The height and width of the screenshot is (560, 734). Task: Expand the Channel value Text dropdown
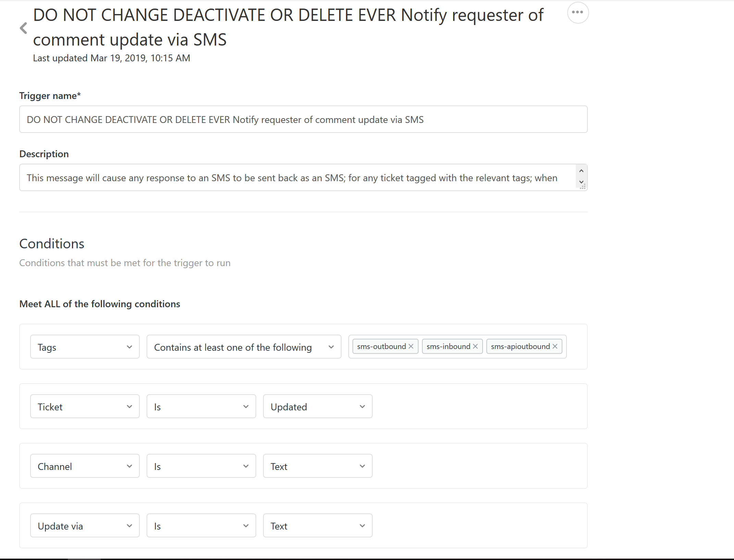point(318,466)
